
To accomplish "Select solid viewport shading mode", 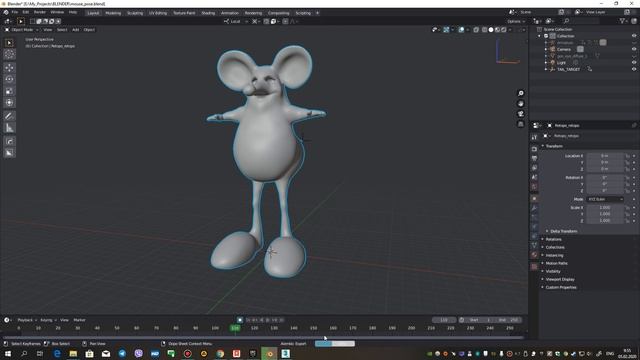I will (x=491, y=30).
